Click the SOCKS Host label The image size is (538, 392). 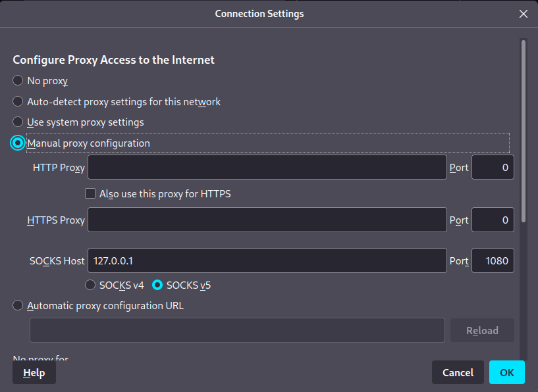[57, 261]
